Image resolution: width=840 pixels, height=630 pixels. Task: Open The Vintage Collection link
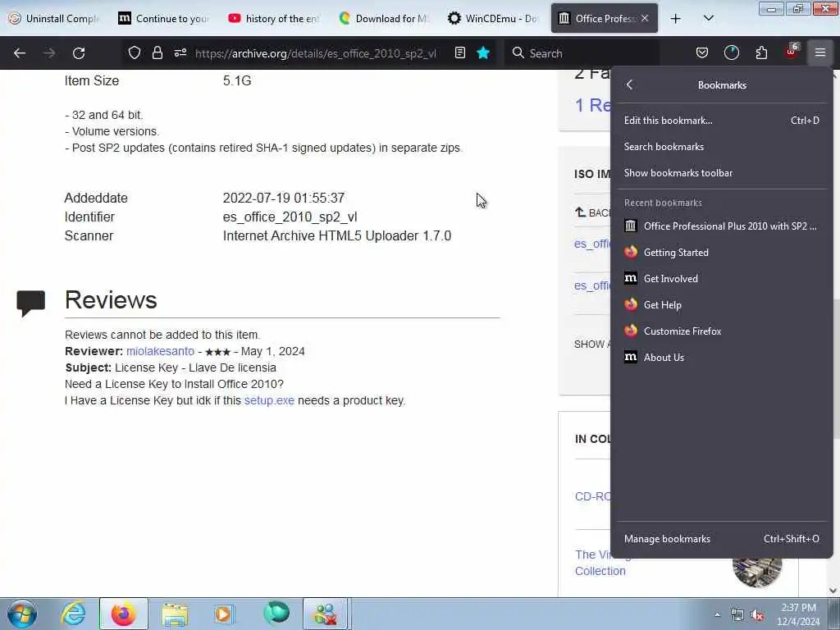tap(600, 563)
